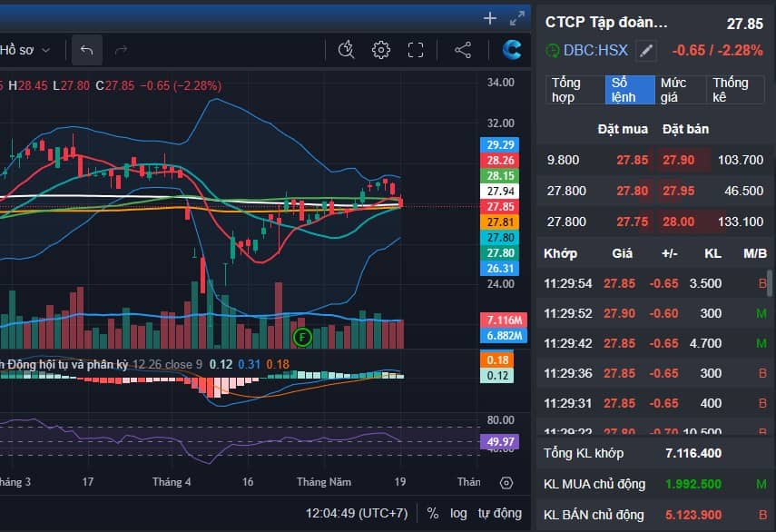Screen dimensions: 776x532
Task: Open chart settings gear icon
Action: click(x=380, y=50)
